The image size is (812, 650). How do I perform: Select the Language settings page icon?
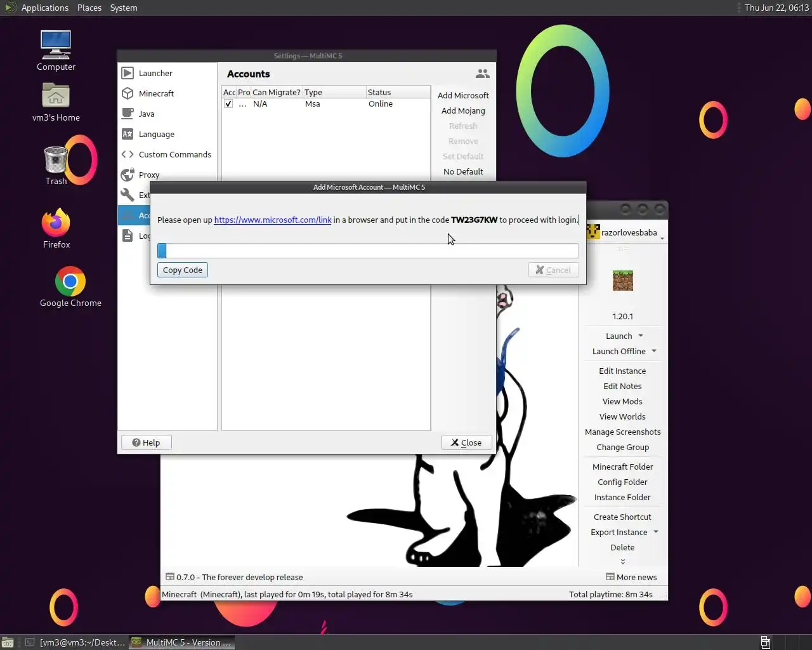pyautogui.click(x=128, y=134)
